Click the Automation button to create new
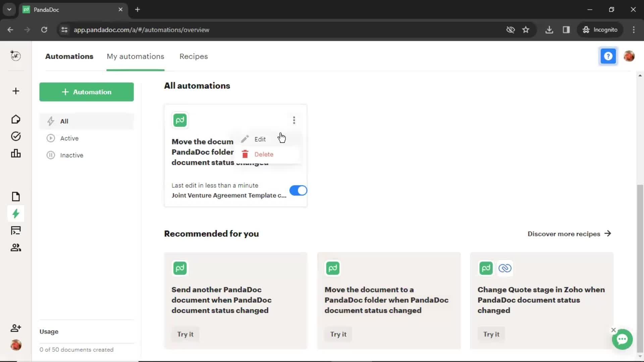The width and height of the screenshot is (644, 362). pyautogui.click(x=86, y=92)
